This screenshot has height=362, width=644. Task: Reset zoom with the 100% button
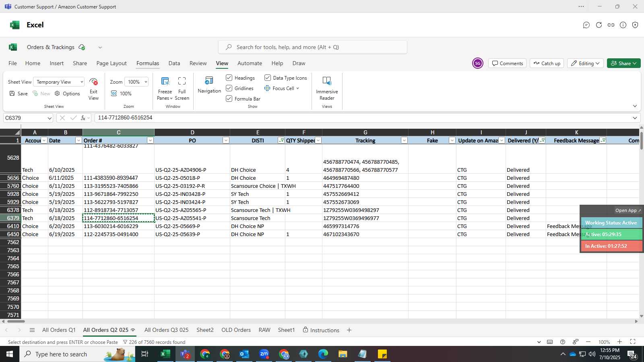point(121,93)
